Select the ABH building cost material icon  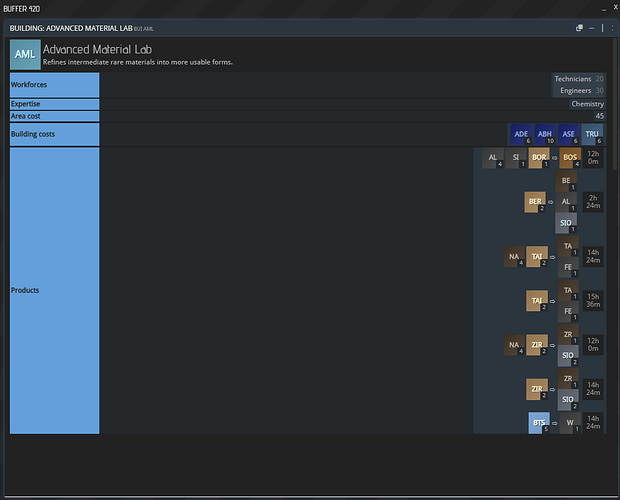(x=545, y=134)
